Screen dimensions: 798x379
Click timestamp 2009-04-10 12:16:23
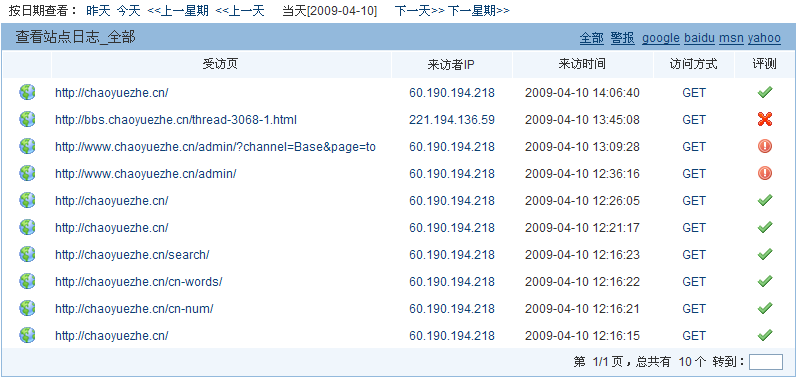(582, 255)
